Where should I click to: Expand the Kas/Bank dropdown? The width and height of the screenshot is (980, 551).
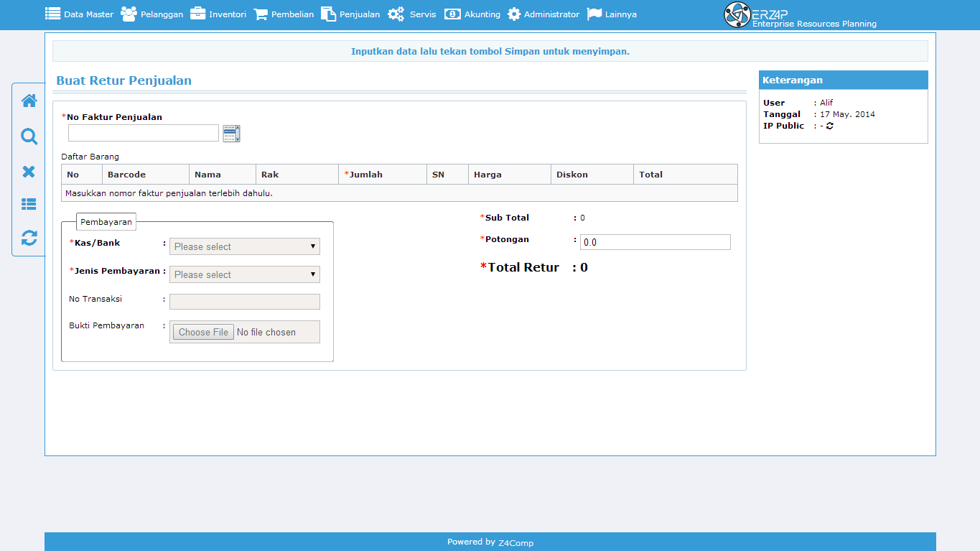pos(245,246)
